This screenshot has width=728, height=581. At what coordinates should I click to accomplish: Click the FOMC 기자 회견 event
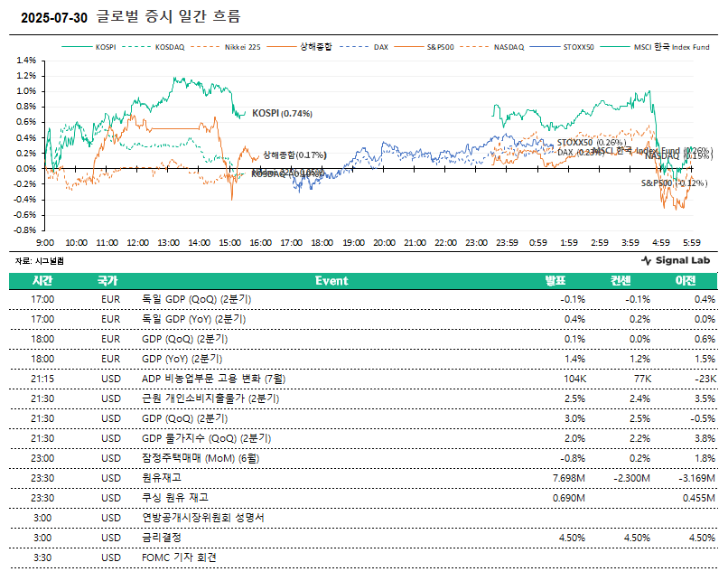click(x=180, y=558)
